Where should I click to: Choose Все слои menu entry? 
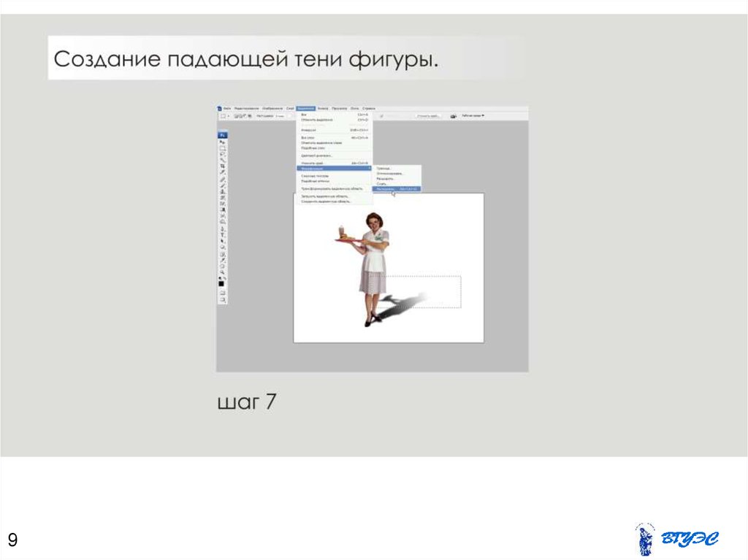[335, 137]
